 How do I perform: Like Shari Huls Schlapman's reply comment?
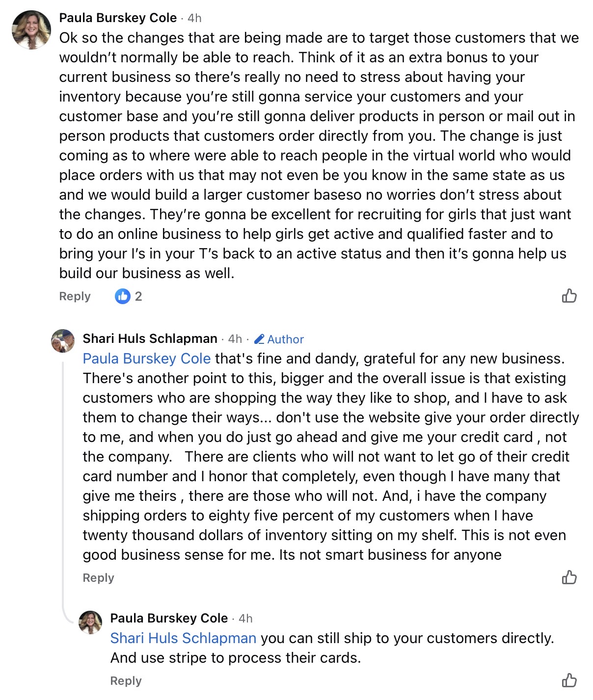[x=569, y=577]
